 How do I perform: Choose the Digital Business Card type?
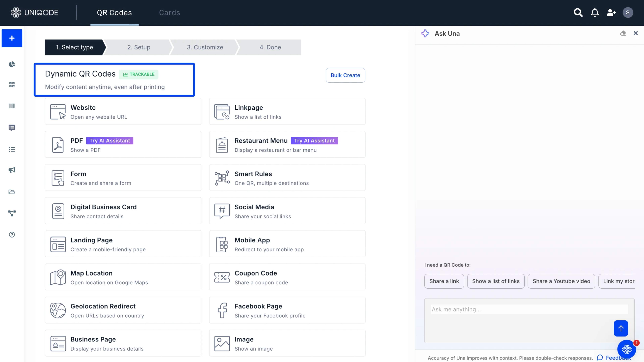pos(123,211)
